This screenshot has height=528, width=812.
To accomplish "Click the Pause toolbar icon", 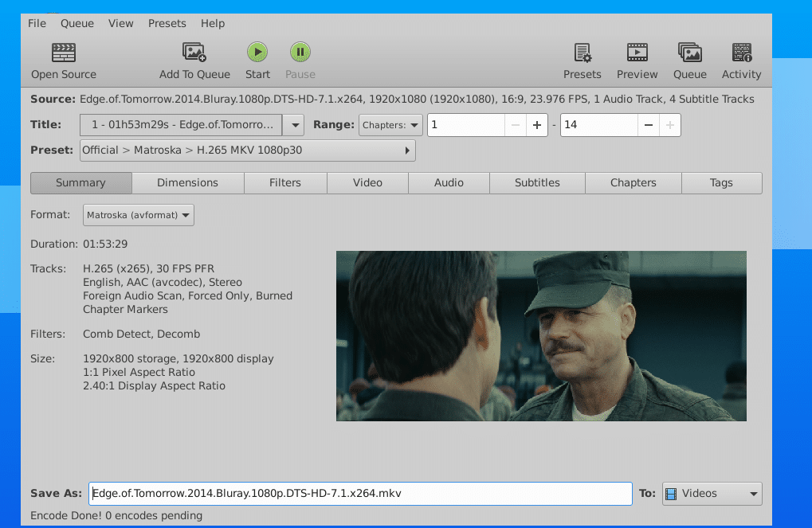I will [300, 53].
